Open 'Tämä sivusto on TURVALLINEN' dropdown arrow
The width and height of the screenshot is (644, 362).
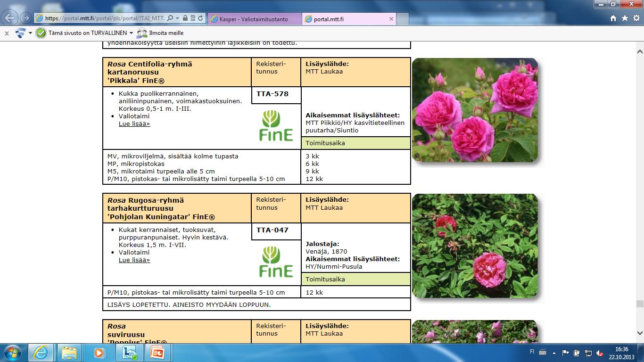pos(131,33)
